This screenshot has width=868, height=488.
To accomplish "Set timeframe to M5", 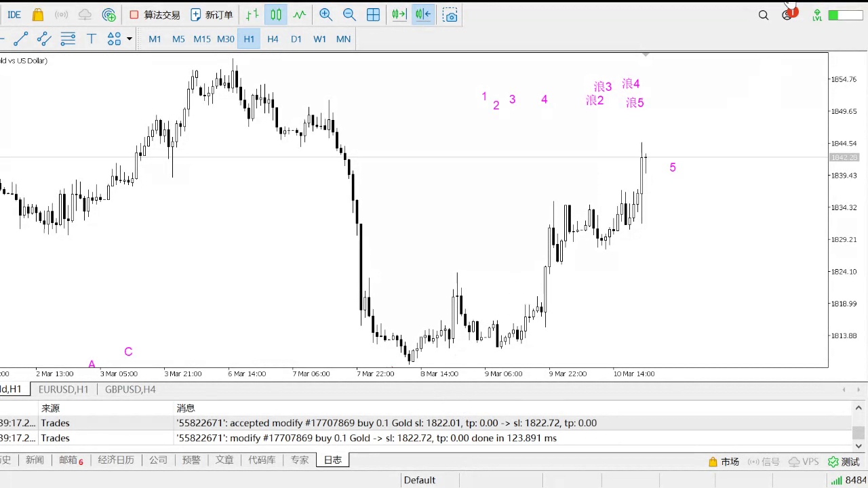I will tap(178, 39).
